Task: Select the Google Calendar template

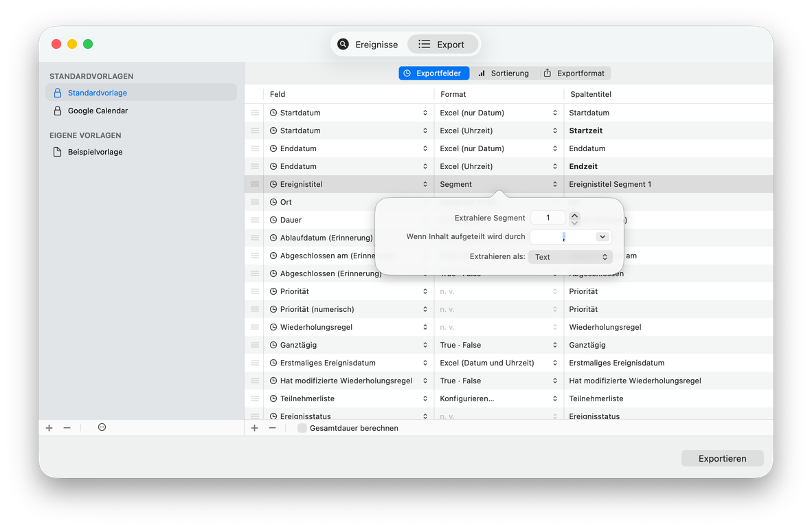Action: coord(142,111)
